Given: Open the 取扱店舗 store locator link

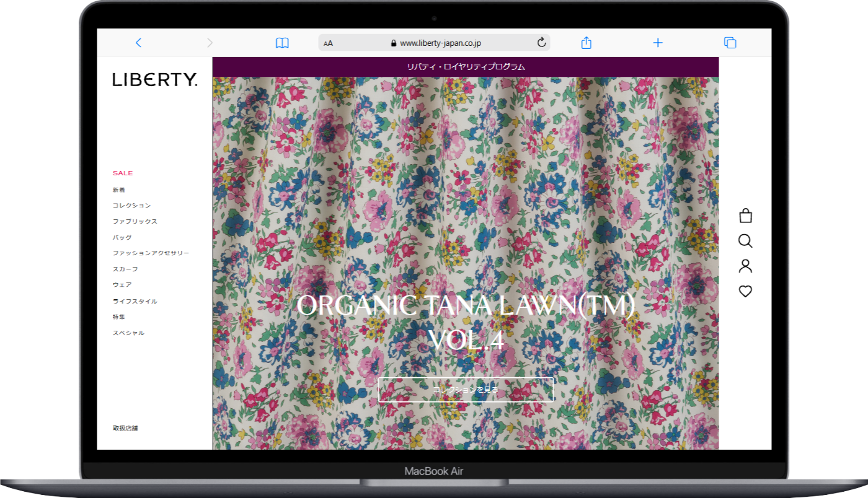Looking at the screenshot, I should tap(125, 428).
